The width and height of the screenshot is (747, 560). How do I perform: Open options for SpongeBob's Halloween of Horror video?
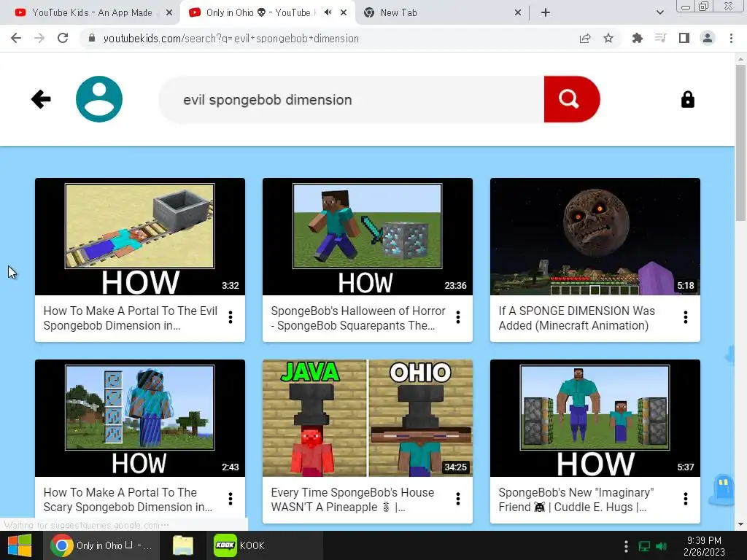coord(458,318)
